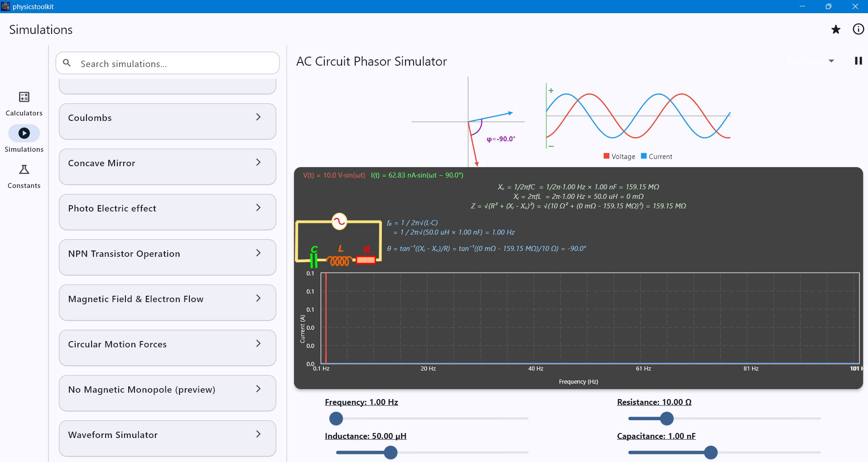The image size is (868, 462).
Task: Click the star favorites icon
Action: pyautogui.click(x=836, y=29)
